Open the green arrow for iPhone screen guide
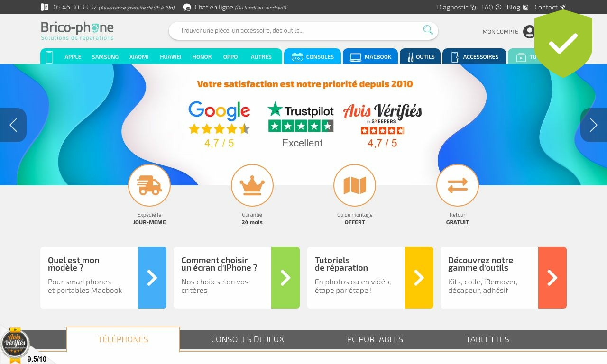 (285, 278)
